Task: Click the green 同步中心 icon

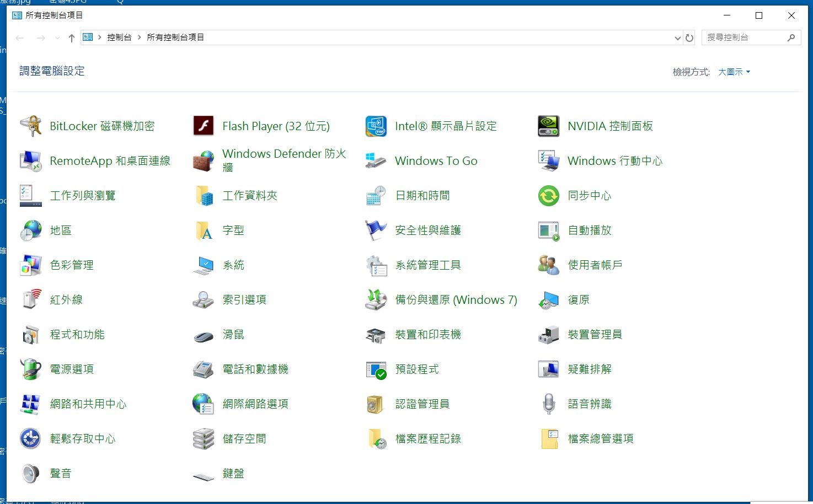Action: click(548, 195)
